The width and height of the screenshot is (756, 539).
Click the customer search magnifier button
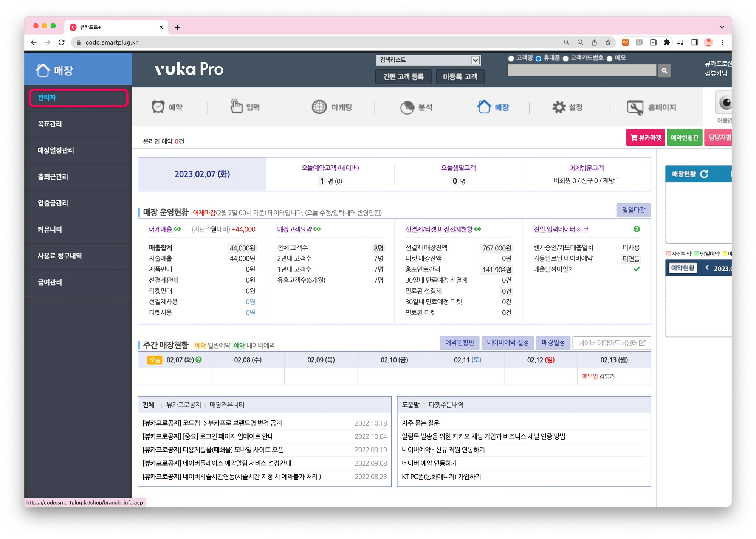(664, 71)
